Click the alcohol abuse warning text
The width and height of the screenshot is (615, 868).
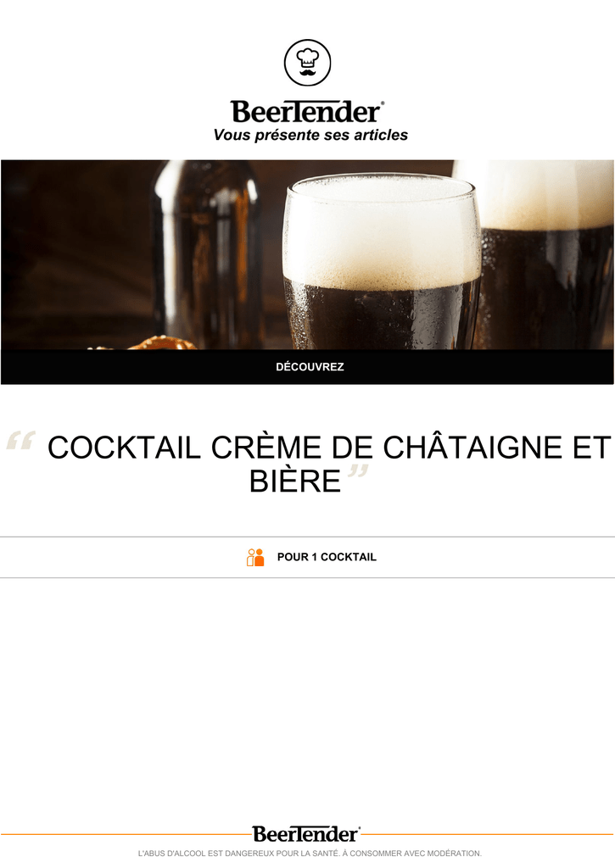310,854
